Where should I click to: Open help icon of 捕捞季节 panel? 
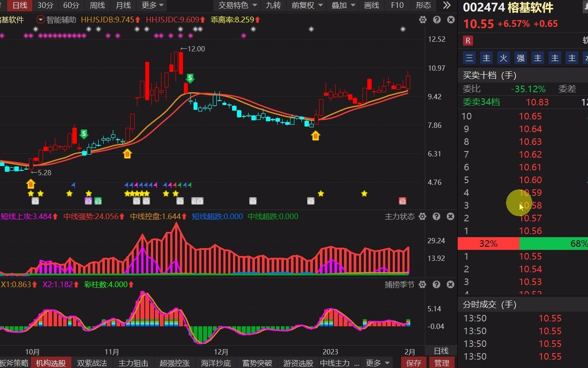[437, 285]
